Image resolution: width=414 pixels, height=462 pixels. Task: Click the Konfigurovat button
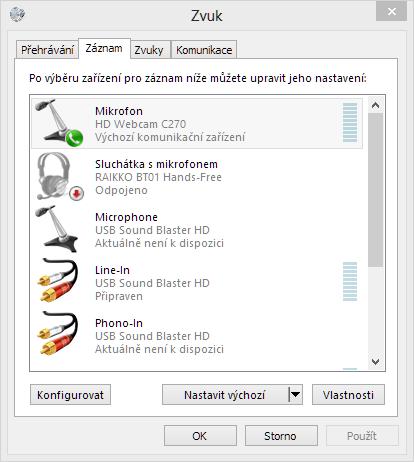click(70, 395)
